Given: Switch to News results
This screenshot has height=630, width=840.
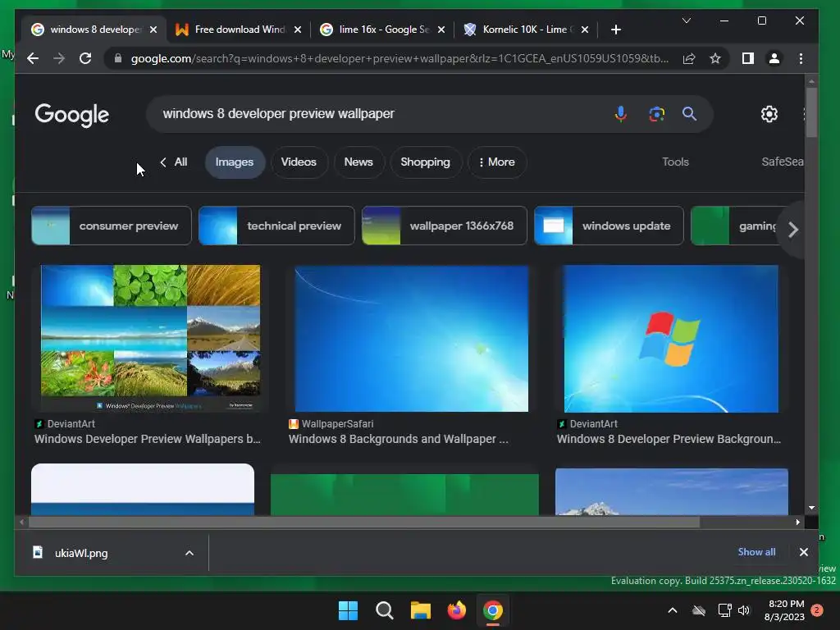Looking at the screenshot, I should (358, 162).
